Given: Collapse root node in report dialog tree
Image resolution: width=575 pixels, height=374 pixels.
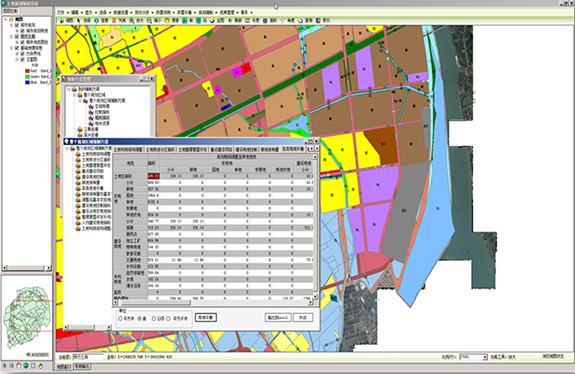Looking at the screenshot, I should click(x=67, y=148).
